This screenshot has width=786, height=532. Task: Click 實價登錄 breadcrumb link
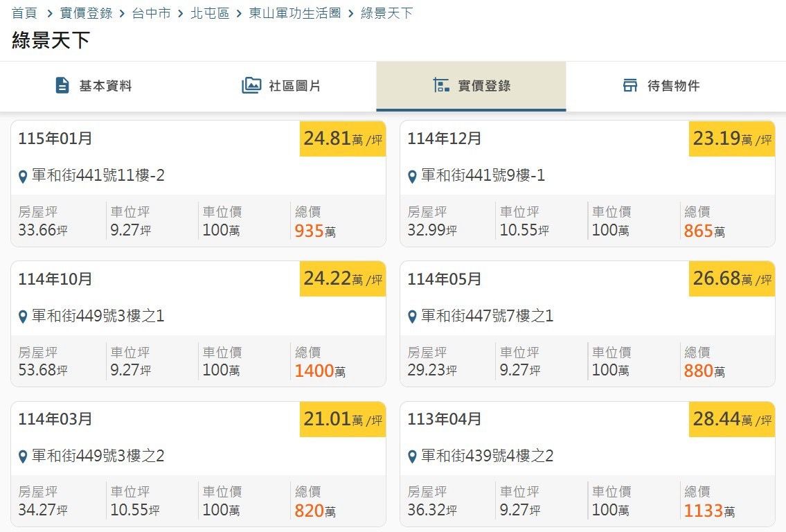(x=86, y=13)
